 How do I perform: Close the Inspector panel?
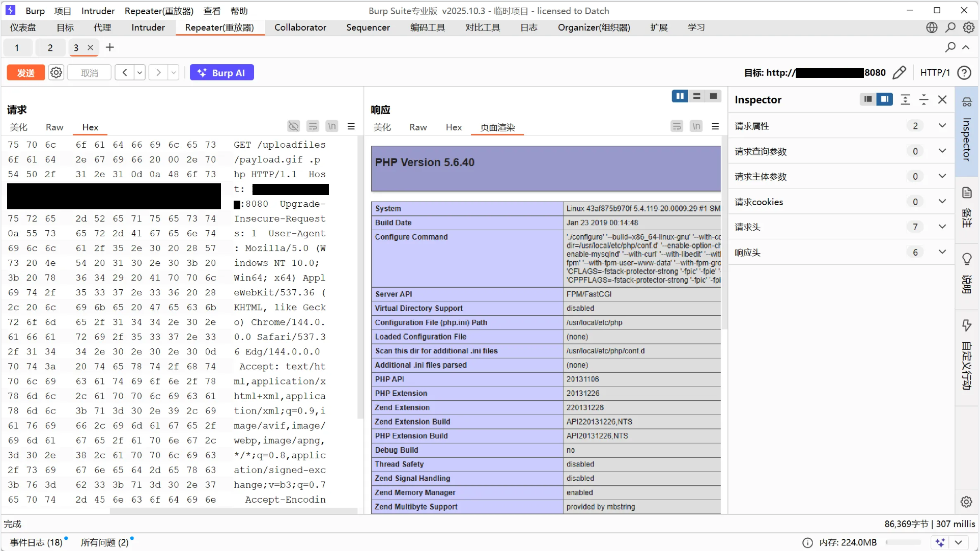(x=942, y=99)
